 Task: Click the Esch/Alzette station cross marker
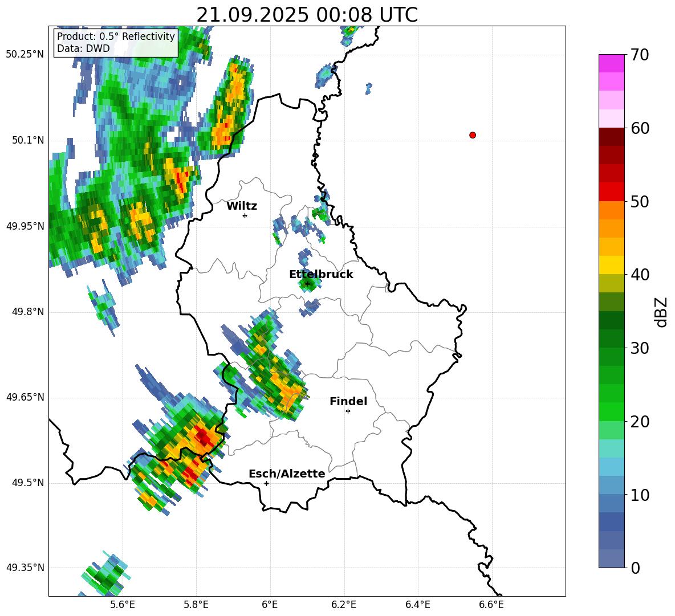click(x=266, y=483)
